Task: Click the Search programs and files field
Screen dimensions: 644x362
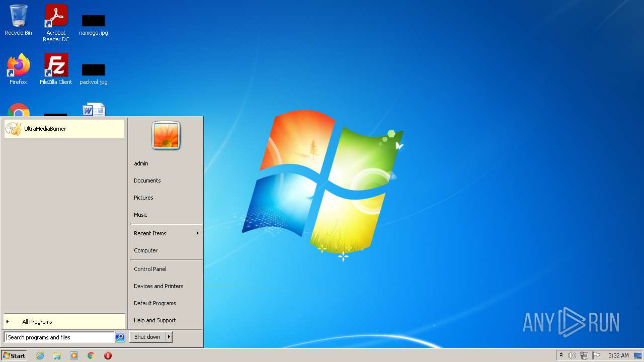Action: coord(59,337)
